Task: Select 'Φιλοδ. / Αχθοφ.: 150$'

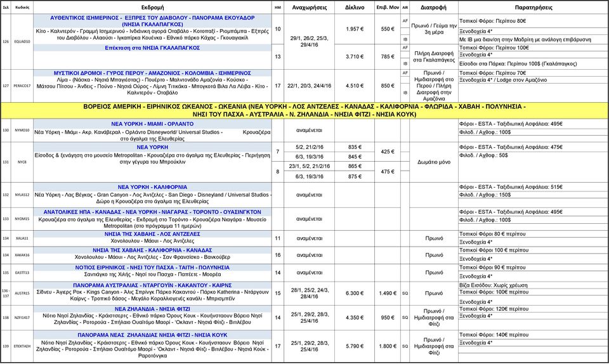Action: [485, 195]
